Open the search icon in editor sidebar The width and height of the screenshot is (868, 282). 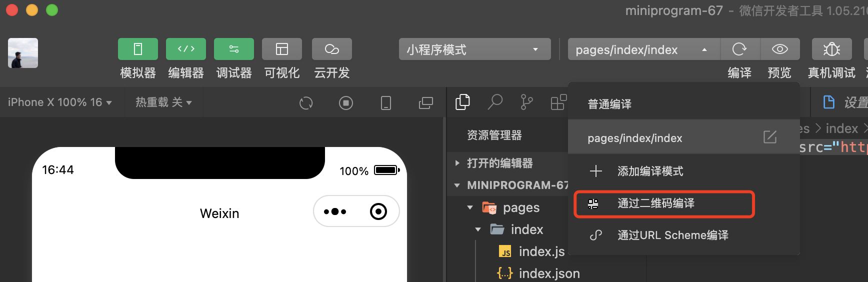[x=495, y=102]
